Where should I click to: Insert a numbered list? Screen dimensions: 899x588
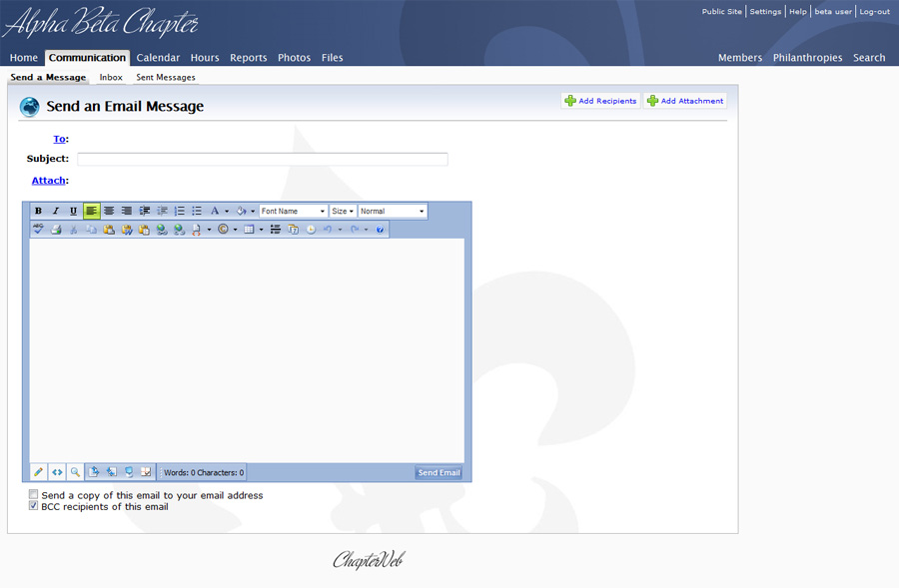click(x=180, y=211)
